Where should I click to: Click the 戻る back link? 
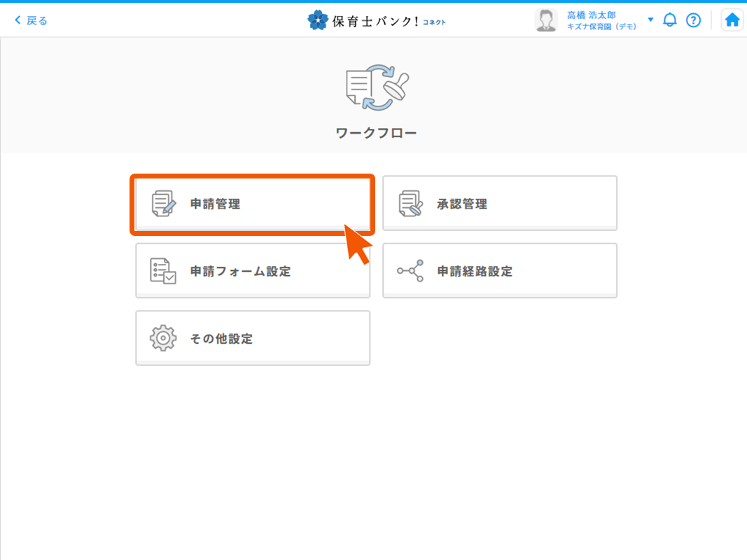coord(31,20)
